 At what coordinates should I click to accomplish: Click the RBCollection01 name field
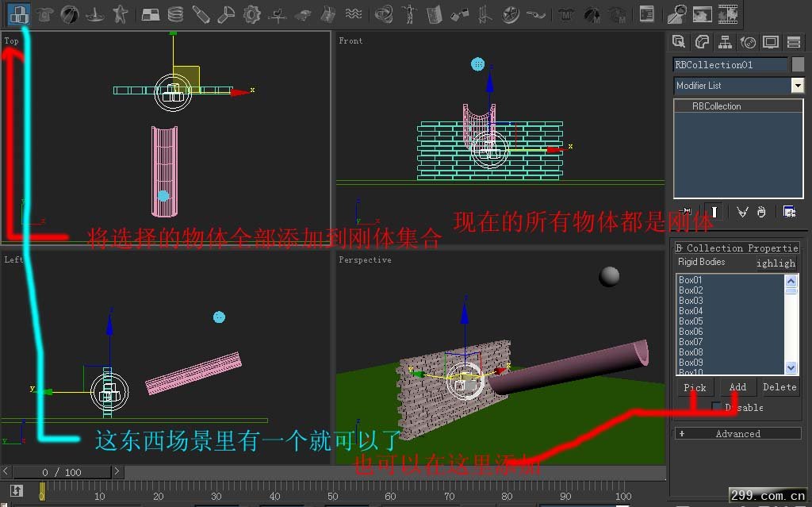click(x=730, y=64)
